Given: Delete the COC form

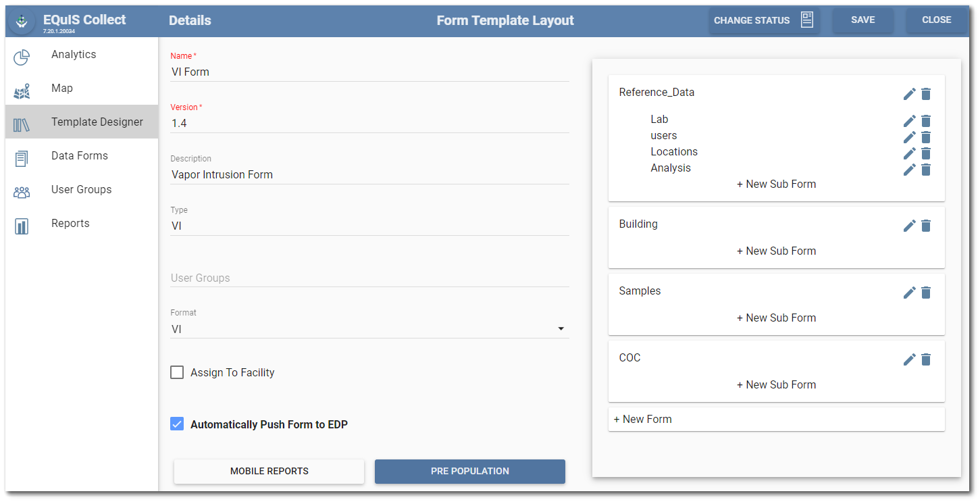Looking at the screenshot, I should pos(926,359).
